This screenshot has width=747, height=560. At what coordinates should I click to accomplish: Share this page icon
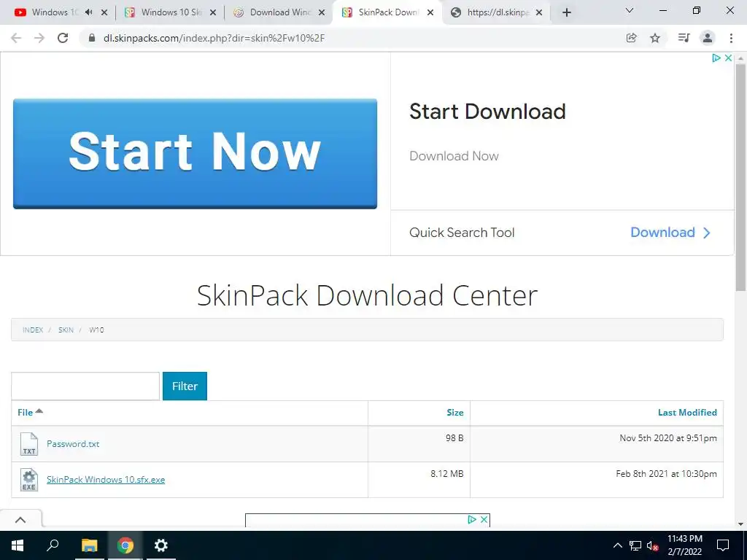[x=631, y=38]
